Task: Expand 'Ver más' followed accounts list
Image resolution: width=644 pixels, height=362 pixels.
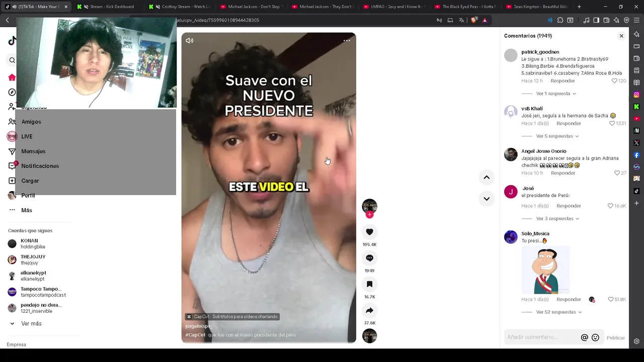Action: click(x=31, y=324)
